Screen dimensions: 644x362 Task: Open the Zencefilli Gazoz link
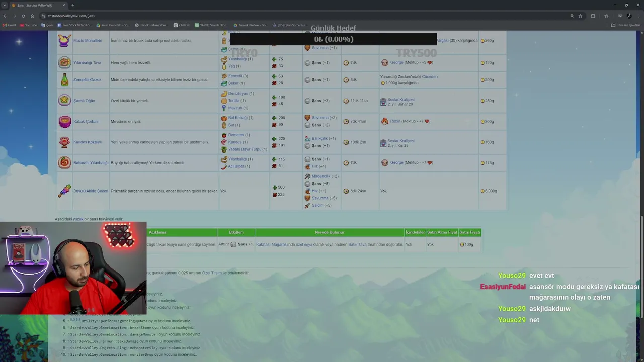tap(88, 80)
